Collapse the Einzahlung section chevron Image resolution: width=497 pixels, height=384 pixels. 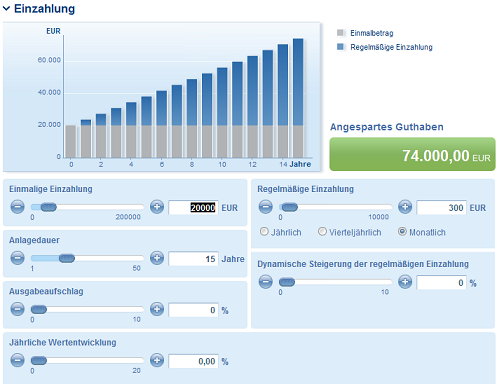coord(6,9)
